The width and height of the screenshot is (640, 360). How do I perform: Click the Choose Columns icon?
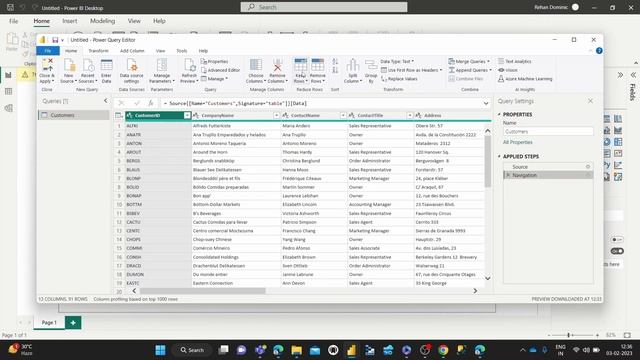coord(256,65)
